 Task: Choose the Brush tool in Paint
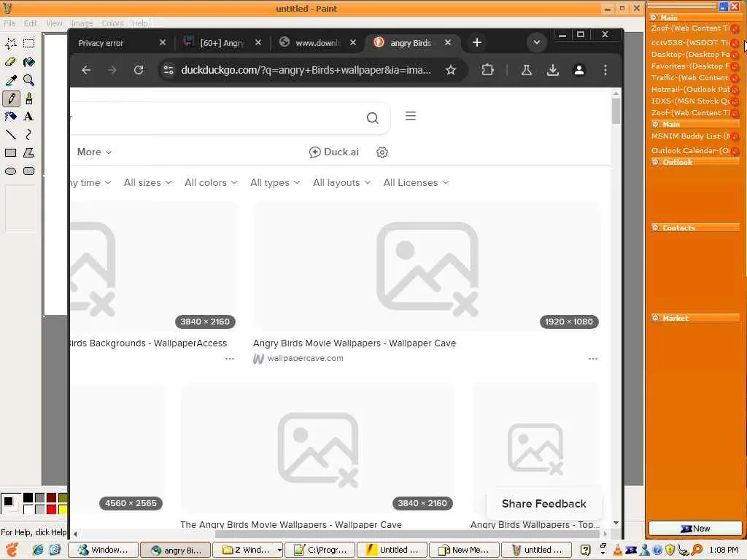click(28, 98)
